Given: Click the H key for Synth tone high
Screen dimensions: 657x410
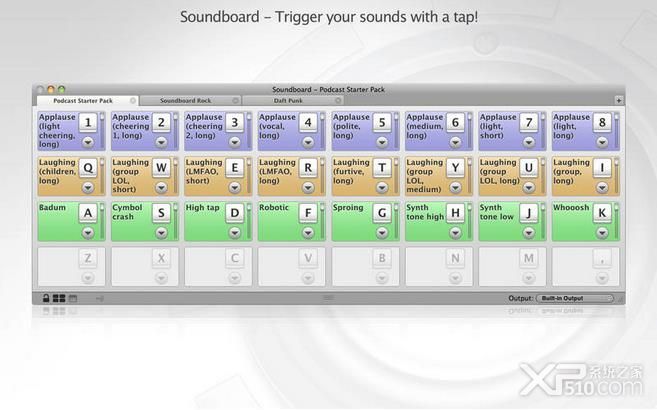Looking at the screenshot, I should 455,213.
